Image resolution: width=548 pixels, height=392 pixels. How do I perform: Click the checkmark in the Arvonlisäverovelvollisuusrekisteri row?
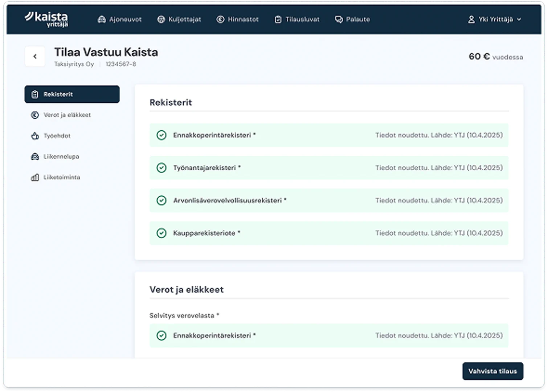tap(161, 200)
